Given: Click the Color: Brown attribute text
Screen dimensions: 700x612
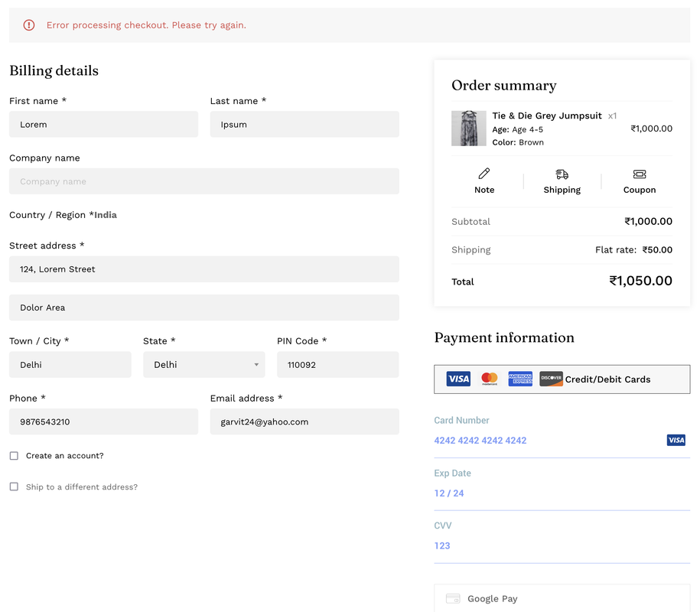Looking at the screenshot, I should point(518,142).
